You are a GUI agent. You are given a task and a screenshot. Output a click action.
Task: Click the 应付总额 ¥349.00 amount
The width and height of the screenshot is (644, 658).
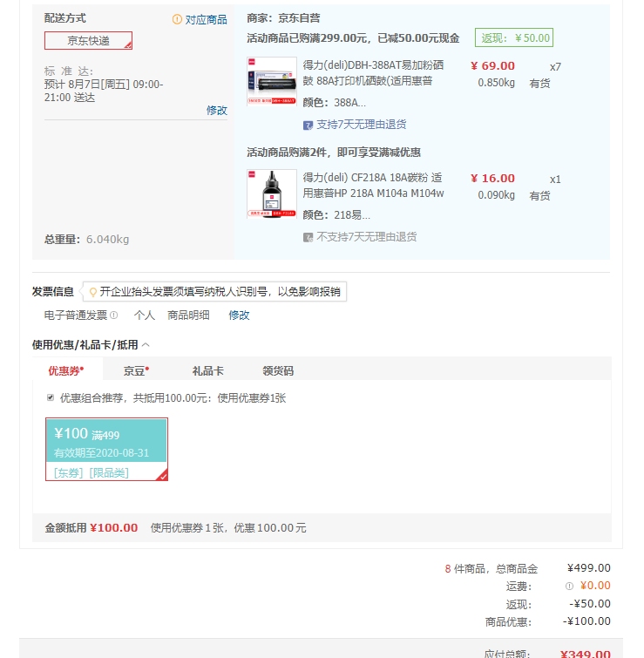tap(586, 653)
